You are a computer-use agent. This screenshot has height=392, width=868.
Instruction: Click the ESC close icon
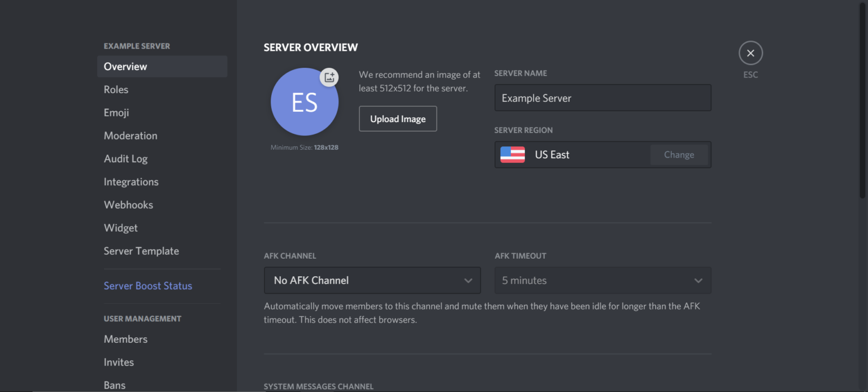point(750,53)
